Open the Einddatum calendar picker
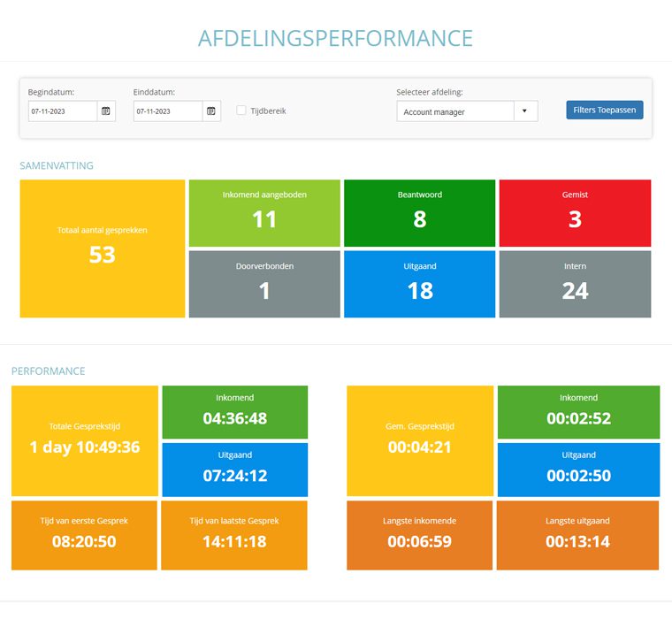 pyautogui.click(x=211, y=111)
